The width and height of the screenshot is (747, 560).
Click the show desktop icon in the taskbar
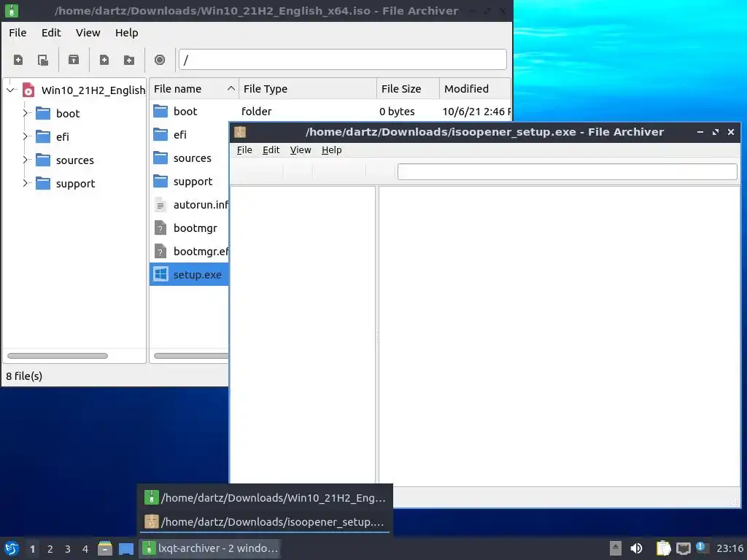[x=125, y=548]
